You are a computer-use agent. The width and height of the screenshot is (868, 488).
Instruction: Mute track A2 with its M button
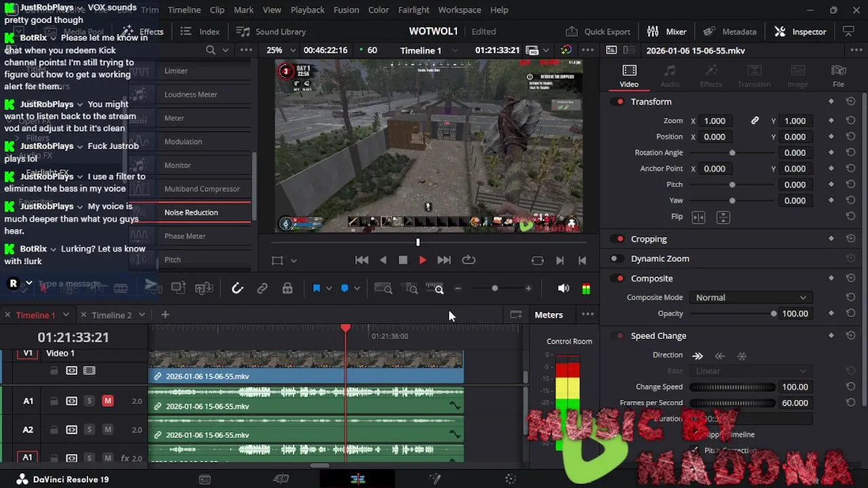pyautogui.click(x=108, y=430)
